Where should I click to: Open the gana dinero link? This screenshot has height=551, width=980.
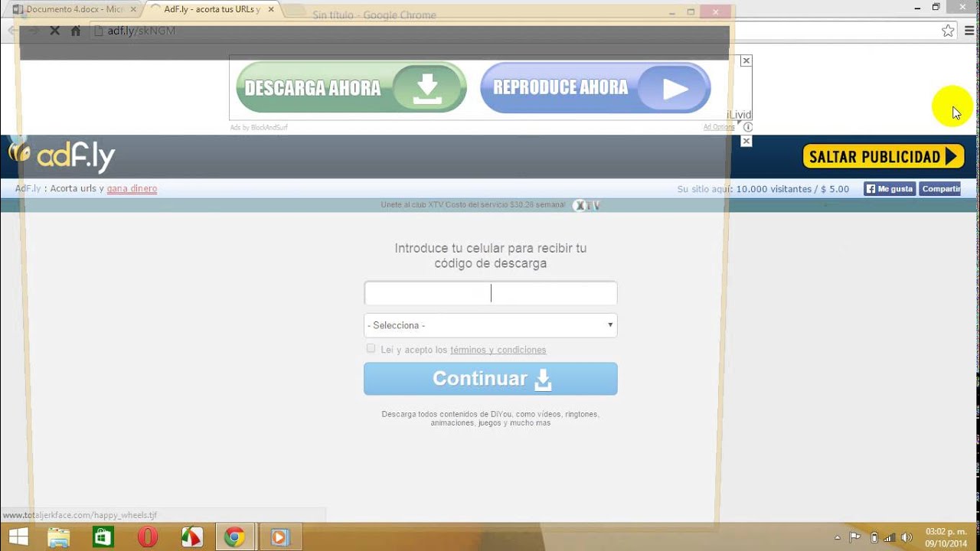tap(132, 188)
